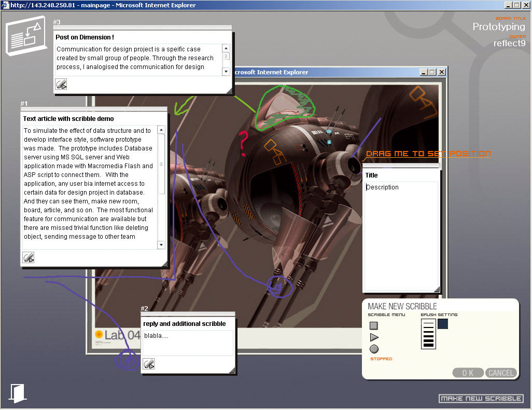The width and height of the screenshot is (532, 410).
Task: Click the exit door icon at bottom left
Action: [x=18, y=393]
